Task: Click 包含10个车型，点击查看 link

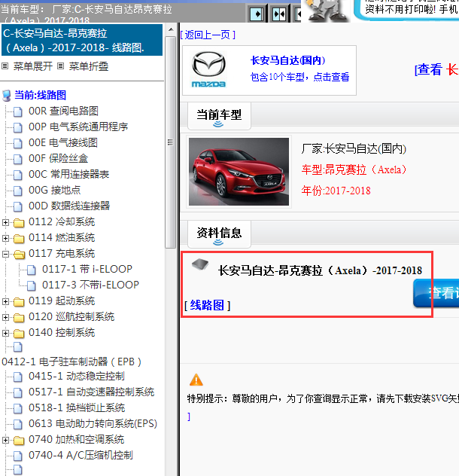Action: click(299, 77)
